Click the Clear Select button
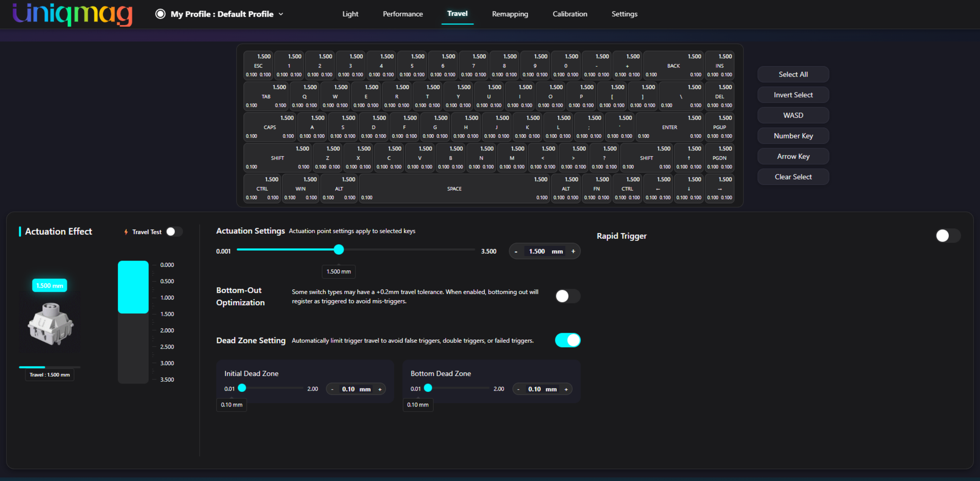 point(793,177)
